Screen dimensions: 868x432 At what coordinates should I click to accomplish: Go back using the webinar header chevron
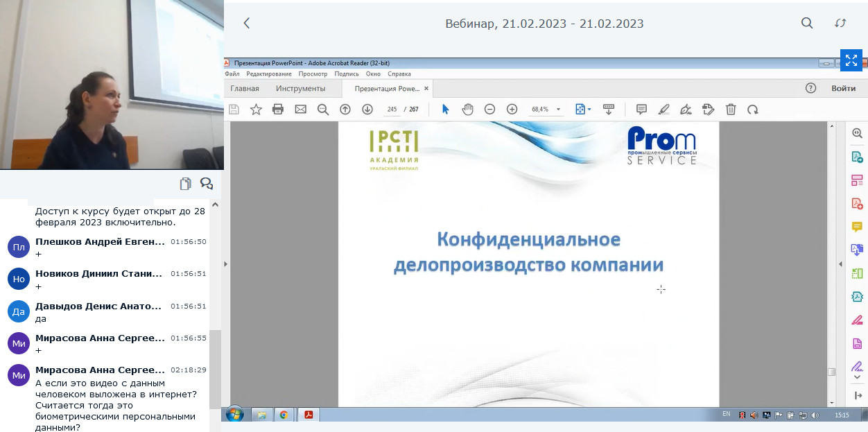click(x=246, y=24)
